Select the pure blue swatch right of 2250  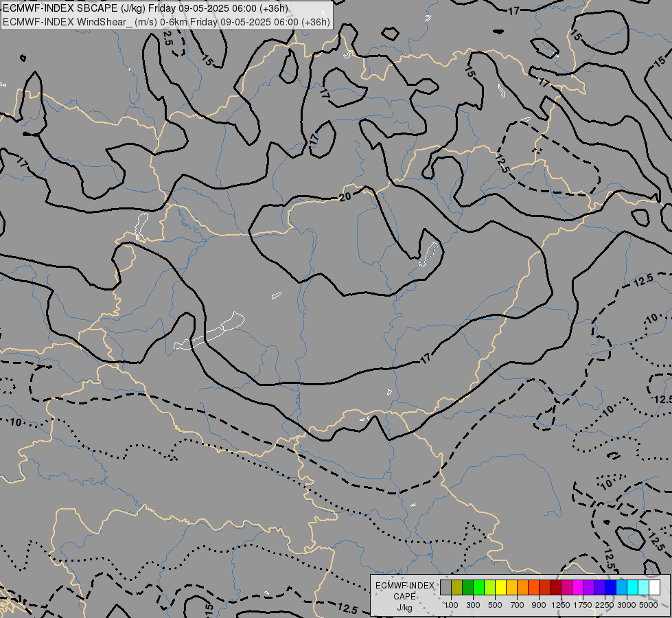(611, 588)
